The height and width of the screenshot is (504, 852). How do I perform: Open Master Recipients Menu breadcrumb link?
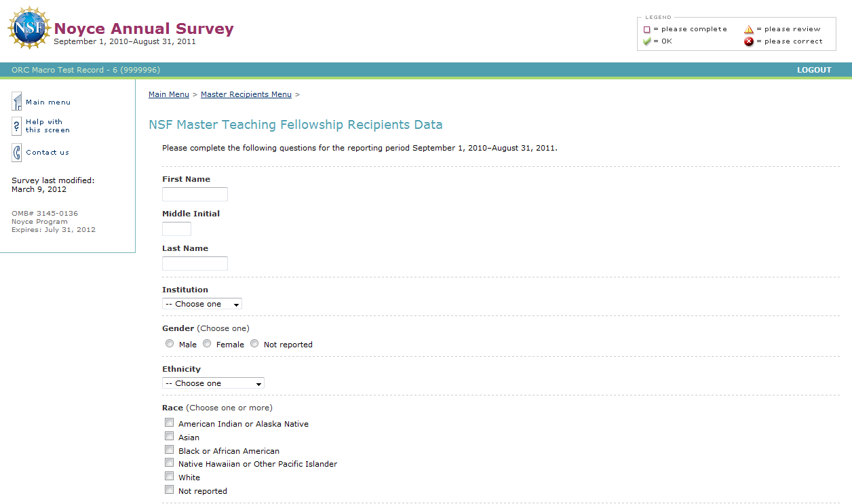(246, 94)
